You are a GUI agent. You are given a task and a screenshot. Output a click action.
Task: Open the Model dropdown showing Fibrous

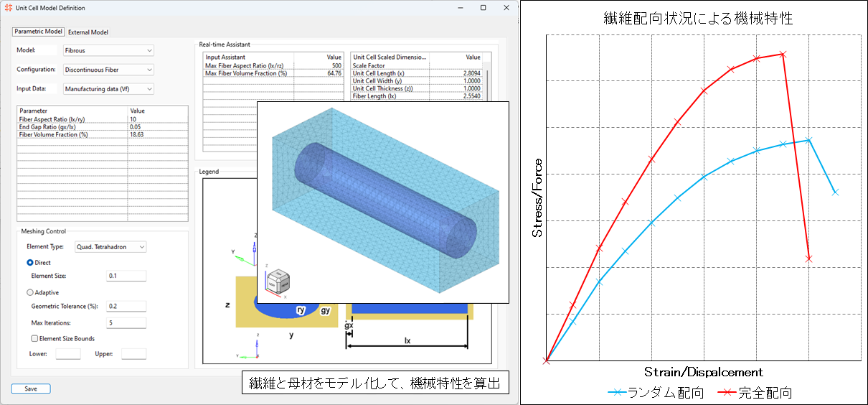point(108,50)
